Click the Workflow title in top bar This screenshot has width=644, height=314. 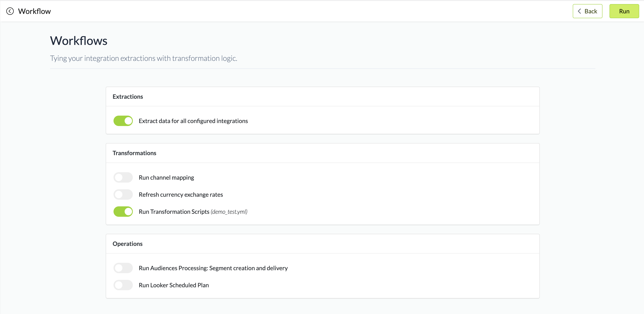[34, 11]
